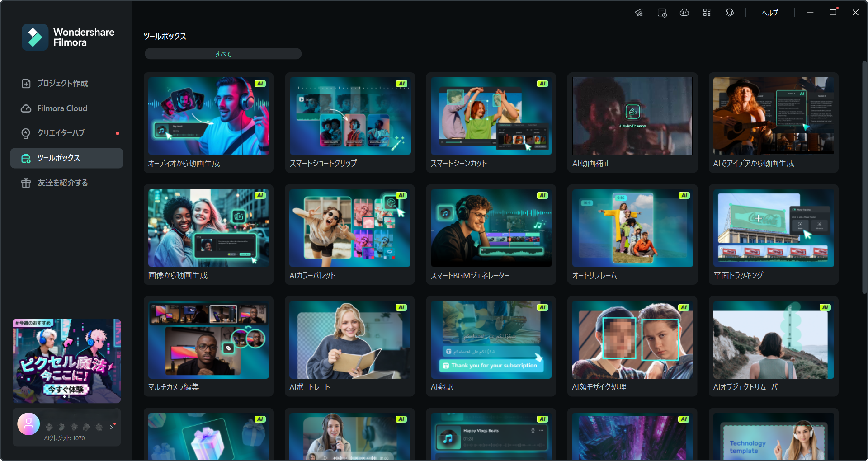The image size is (868, 461).
Task: Open オーディオから動画生成 tool
Action: pos(208,122)
